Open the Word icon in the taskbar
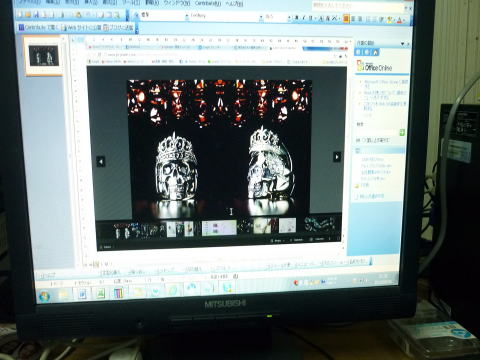Screen dimensions: 480x360 (x=83, y=294)
